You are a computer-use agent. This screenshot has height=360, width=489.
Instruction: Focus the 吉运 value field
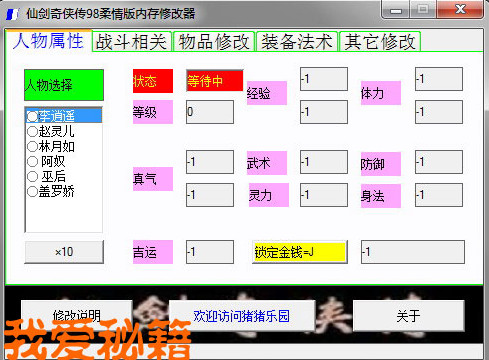(210, 252)
